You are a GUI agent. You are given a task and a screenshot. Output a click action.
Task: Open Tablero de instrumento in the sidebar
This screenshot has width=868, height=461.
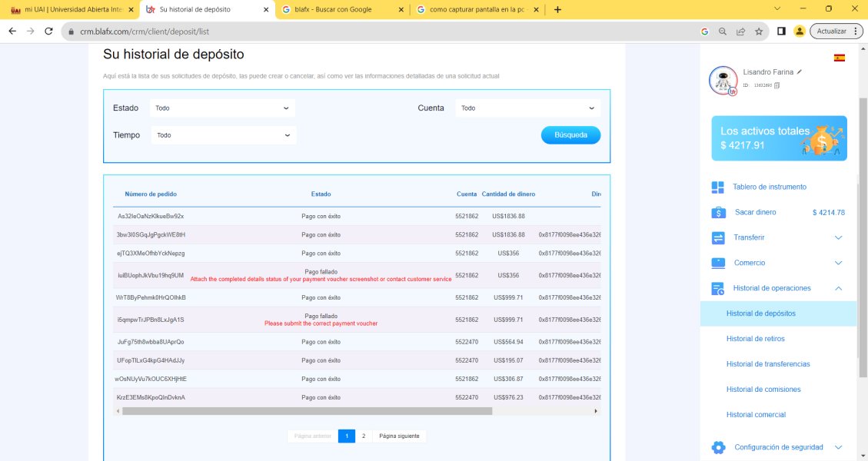point(769,187)
